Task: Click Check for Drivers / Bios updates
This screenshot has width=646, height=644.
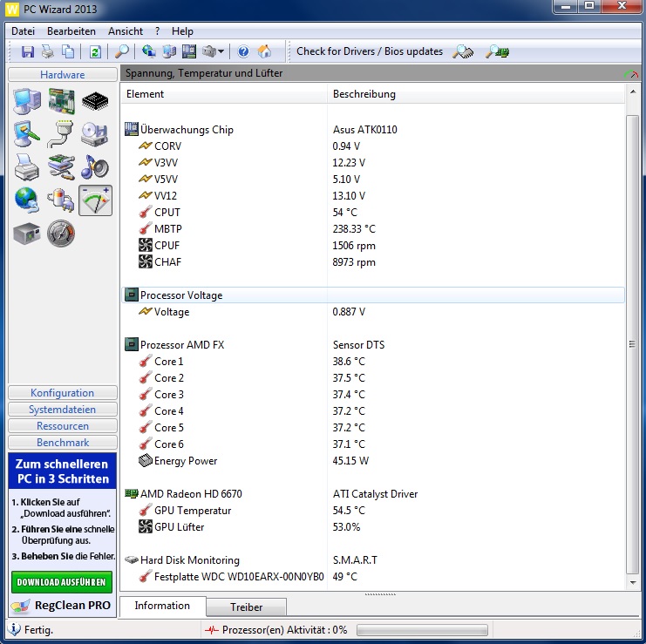Action: (x=370, y=51)
